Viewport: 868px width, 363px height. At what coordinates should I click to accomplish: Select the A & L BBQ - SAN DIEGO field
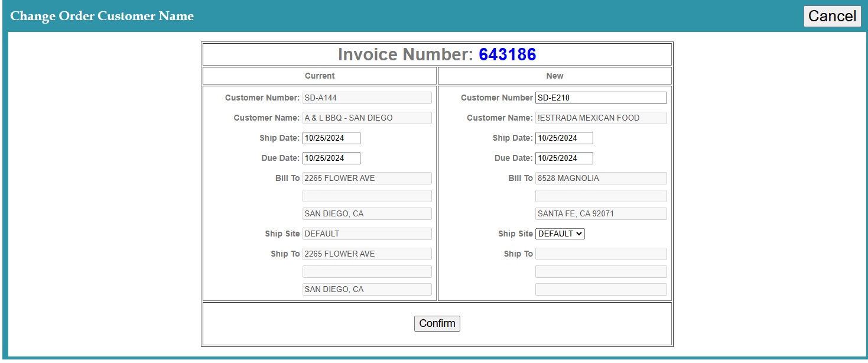pos(366,118)
